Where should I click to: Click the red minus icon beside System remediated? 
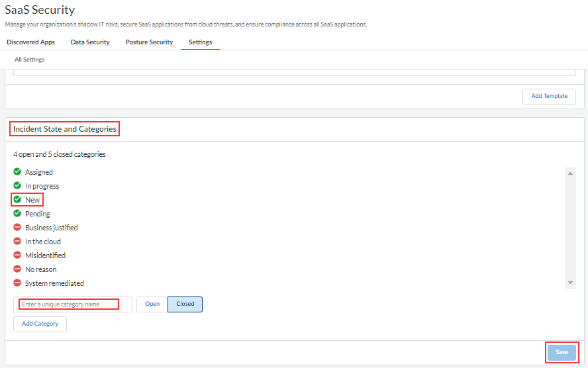point(17,283)
